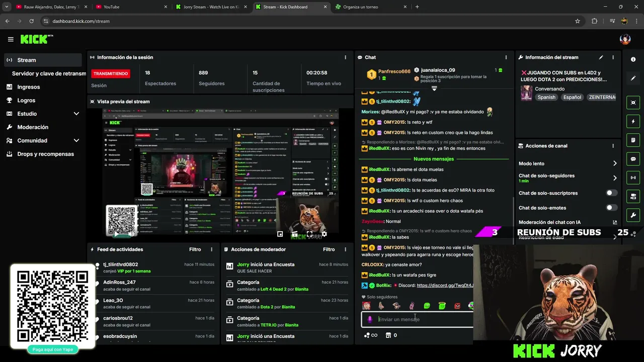Open the channel points icon below the chat input
The image size is (644, 362).
point(367,335)
